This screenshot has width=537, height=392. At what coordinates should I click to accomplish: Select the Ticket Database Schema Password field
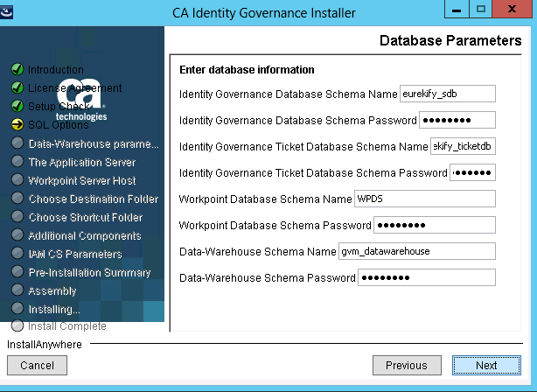(472, 172)
